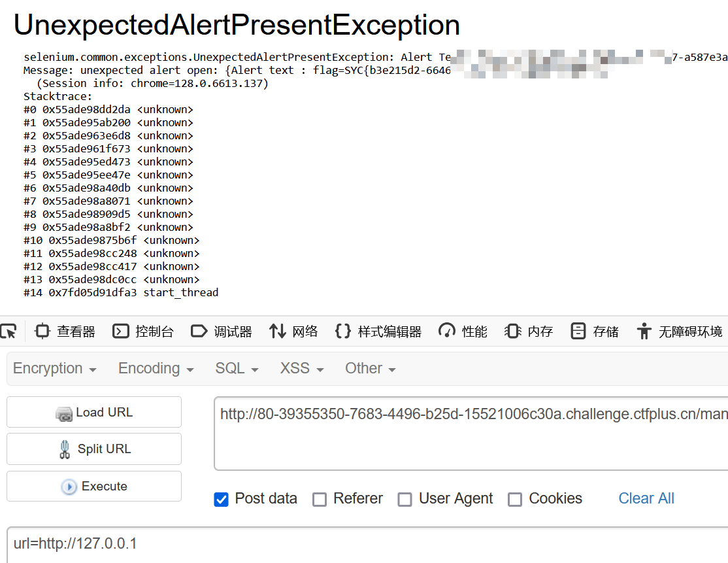Viewport: 728px width, 563px height.
Task: Click the Load URL button
Action: [x=94, y=412]
